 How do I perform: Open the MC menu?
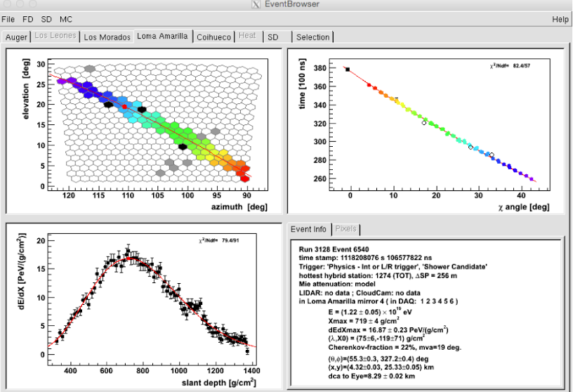click(x=65, y=20)
